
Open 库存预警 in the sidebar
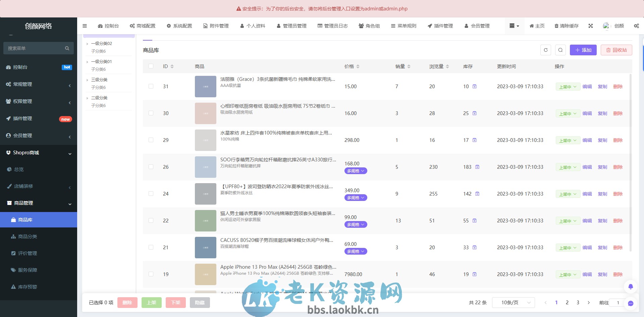27,287
